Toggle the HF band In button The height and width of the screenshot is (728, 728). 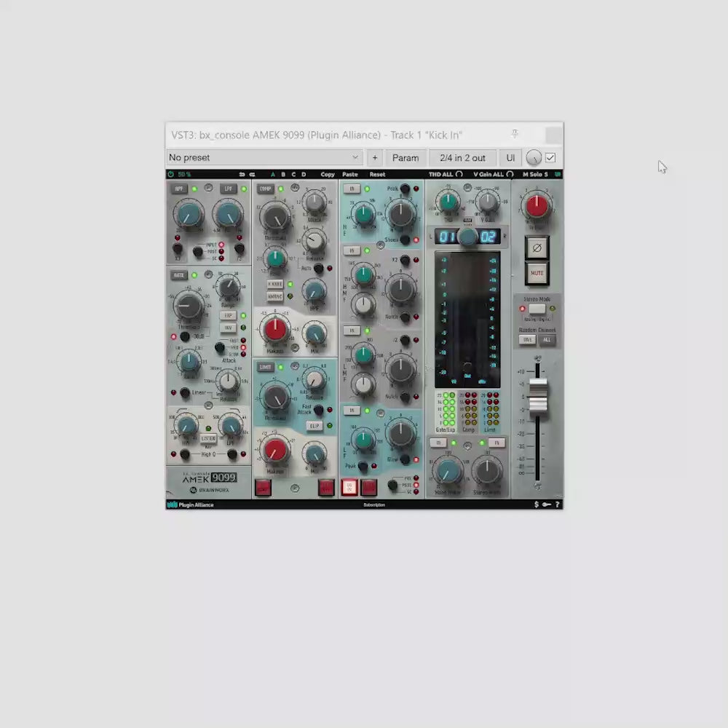pos(352,189)
